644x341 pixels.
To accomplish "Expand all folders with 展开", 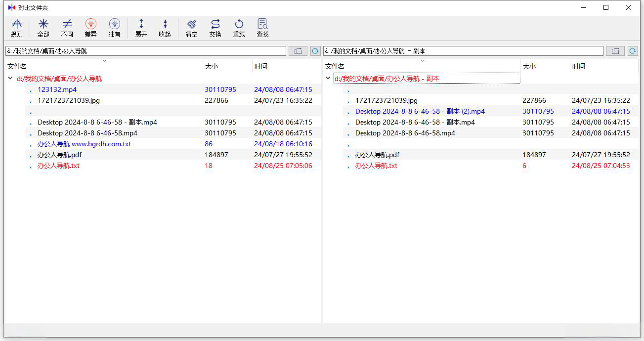I will point(141,28).
